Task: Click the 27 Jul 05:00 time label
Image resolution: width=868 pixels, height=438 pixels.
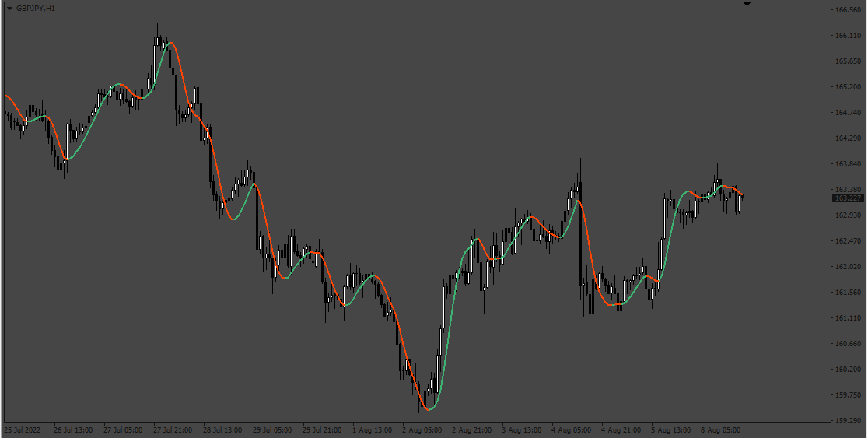Action: pos(123,430)
